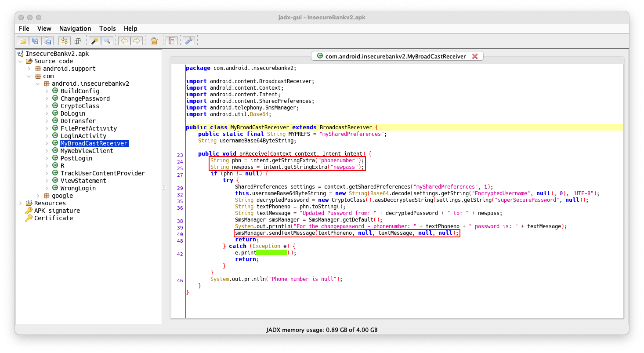This screenshot has width=644, height=353.
Task: Expand the Resources tree node
Action: coord(20,203)
